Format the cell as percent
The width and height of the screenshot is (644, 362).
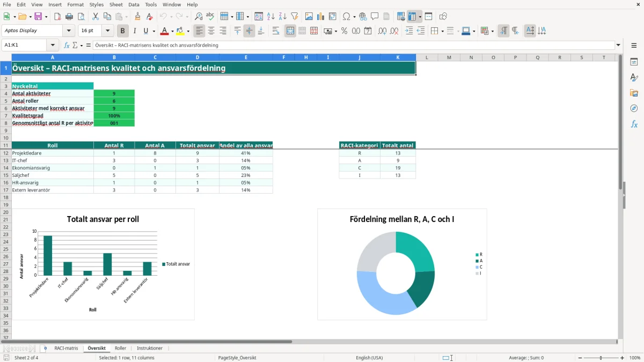click(x=344, y=31)
